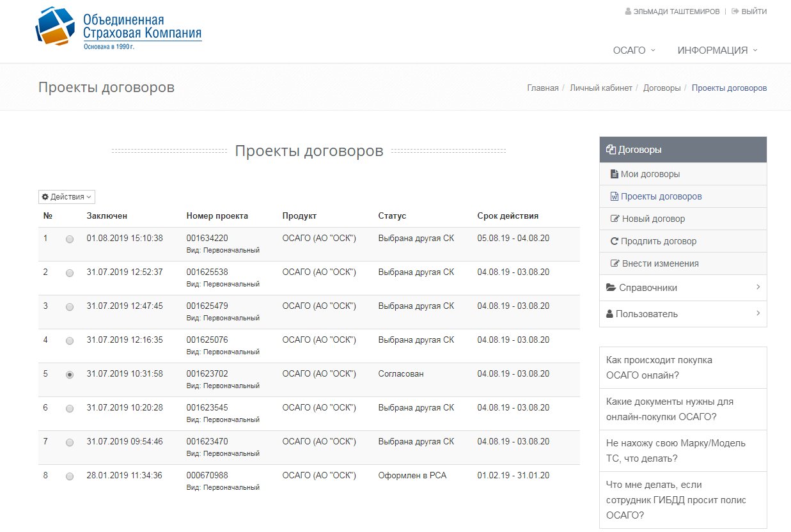791x532 pixels.
Task: Click Проекты договоров breadcrumb at top right
Action: [x=729, y=88]
